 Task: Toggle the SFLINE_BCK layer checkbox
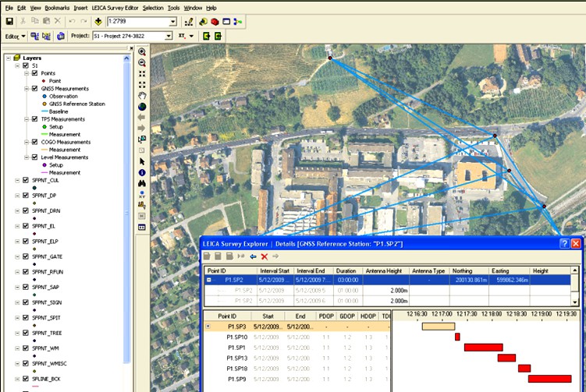(26, 379)
